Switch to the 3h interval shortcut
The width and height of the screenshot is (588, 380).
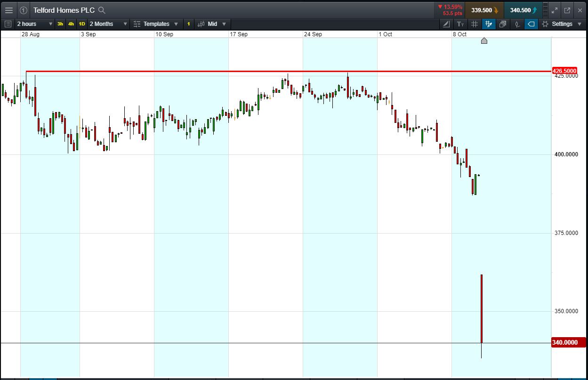pyautogui.click(x=60, y=24)
